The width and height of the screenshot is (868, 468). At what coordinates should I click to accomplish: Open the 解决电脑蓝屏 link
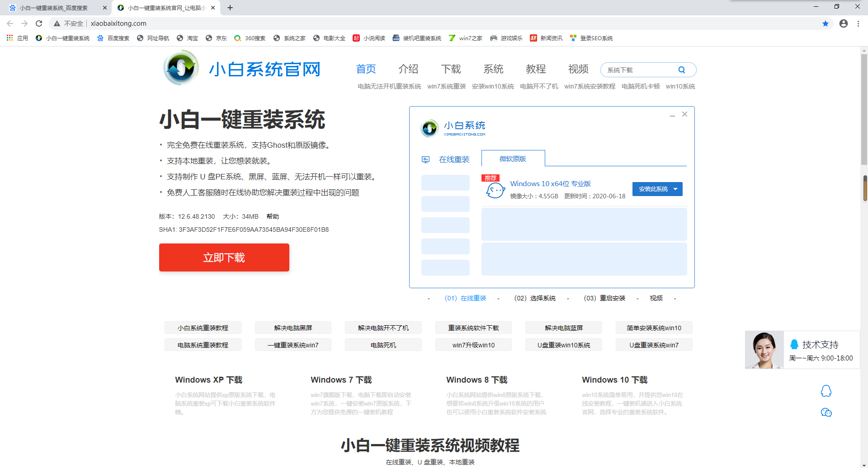click(563, 328)
